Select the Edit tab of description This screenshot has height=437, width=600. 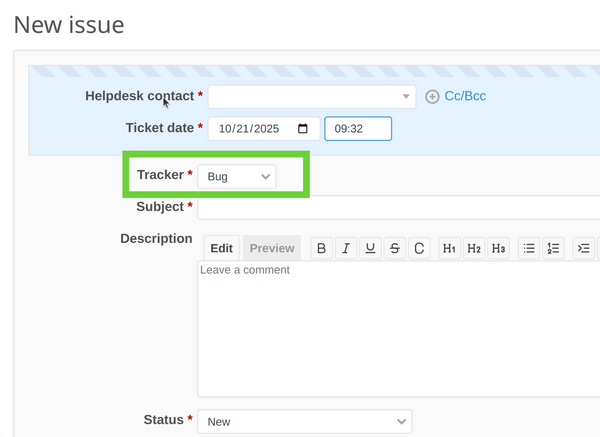click(221, 248)
